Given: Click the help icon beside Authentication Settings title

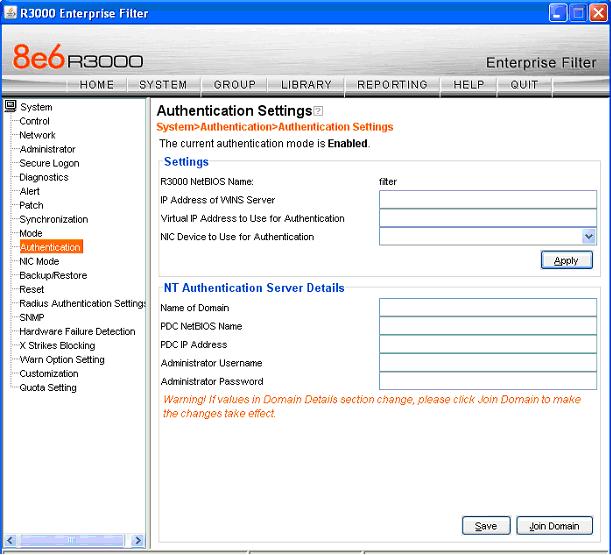Looking at the screenshot, I should tap(319, 111).
